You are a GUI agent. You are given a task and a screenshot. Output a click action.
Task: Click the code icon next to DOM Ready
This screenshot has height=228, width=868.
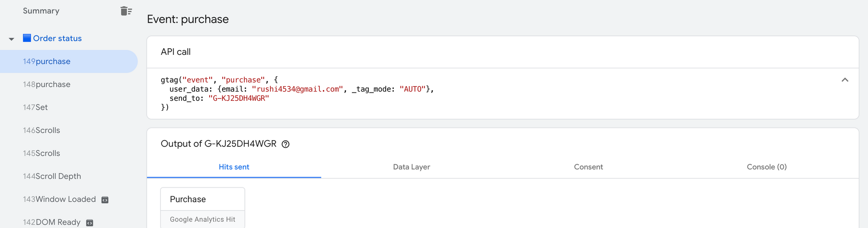(x=90, y=223)
